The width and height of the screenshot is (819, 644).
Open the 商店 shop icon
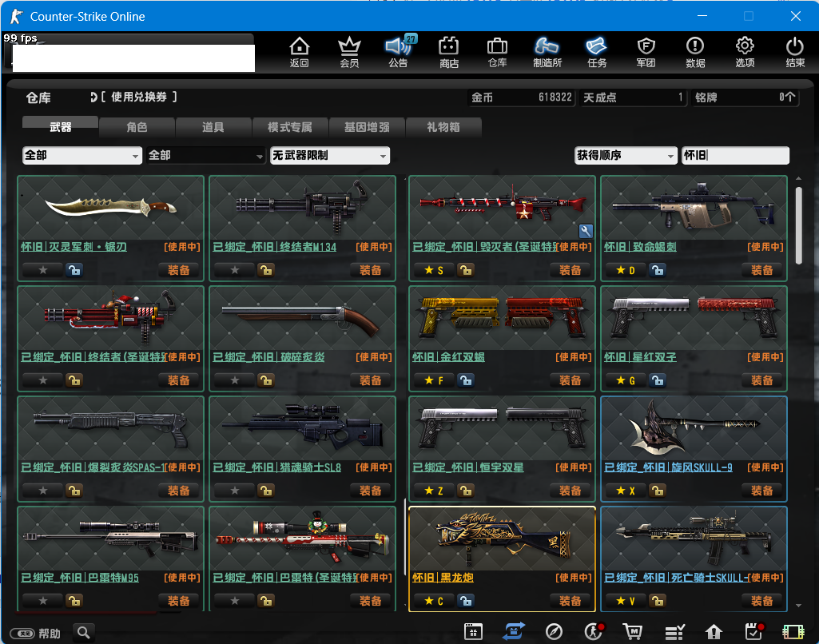click(449, 52)
